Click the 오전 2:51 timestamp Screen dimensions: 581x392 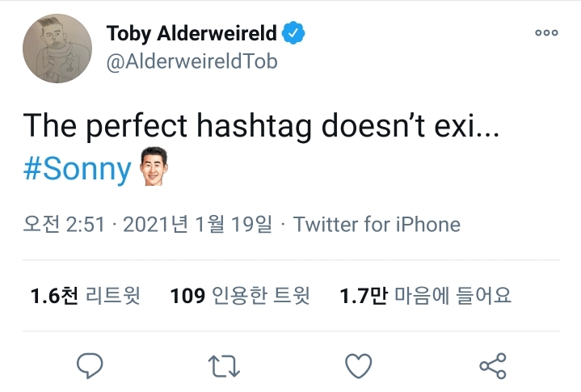click(x=65, y=224)
